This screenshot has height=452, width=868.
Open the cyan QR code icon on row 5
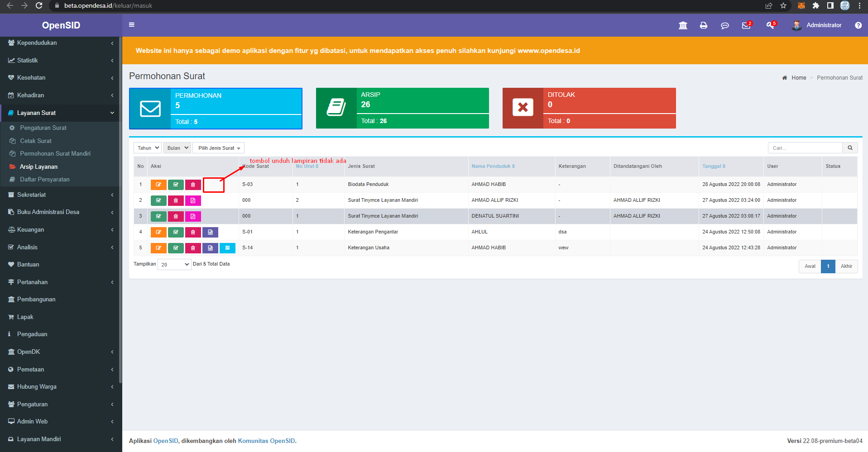[x=227, y=248]
